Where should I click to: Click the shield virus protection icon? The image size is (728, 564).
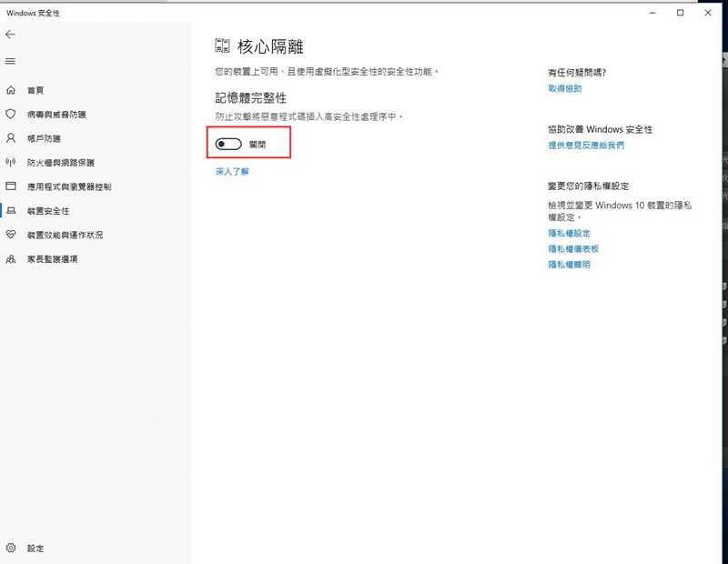pos(11,115)
